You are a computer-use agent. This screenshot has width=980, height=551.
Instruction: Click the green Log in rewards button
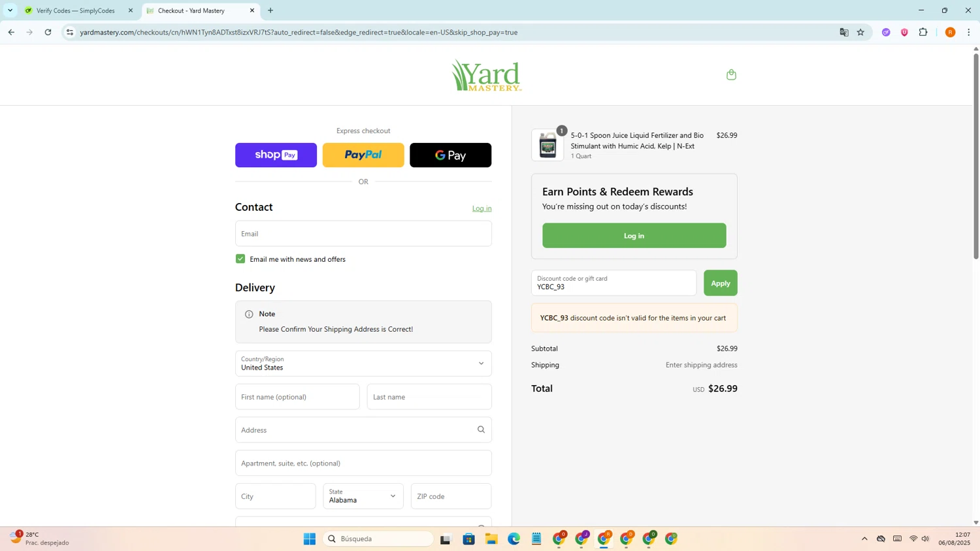634,236
